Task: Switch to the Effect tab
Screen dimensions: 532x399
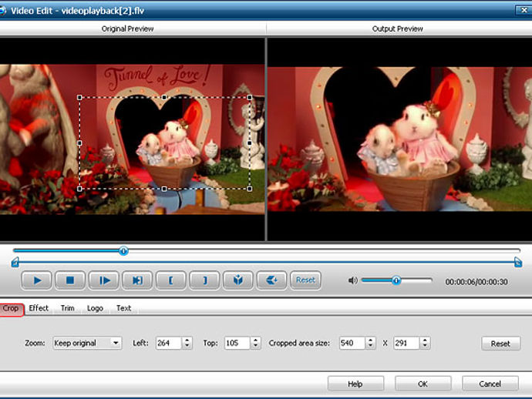Action: [x=39, y=308]
